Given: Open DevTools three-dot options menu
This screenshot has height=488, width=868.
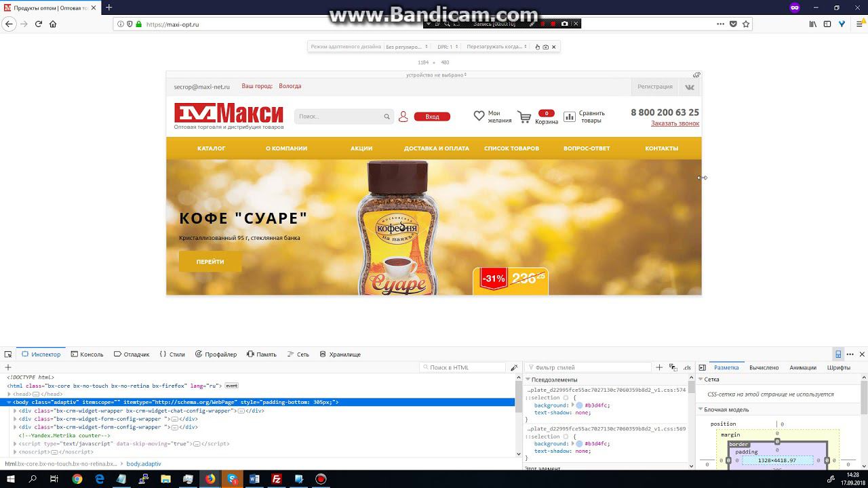Looking at the screenshot, I should [x=850, y=354].
